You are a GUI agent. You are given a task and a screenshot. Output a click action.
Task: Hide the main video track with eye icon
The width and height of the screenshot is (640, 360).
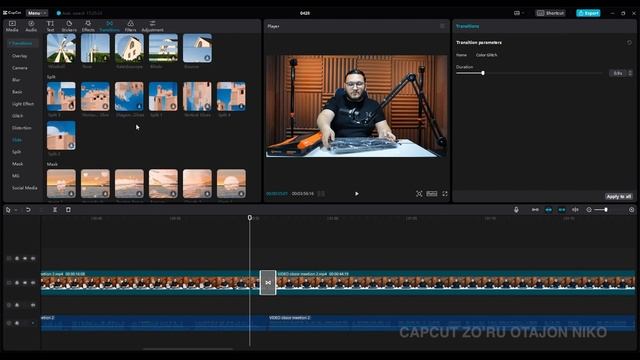click(x=25, y=282)
